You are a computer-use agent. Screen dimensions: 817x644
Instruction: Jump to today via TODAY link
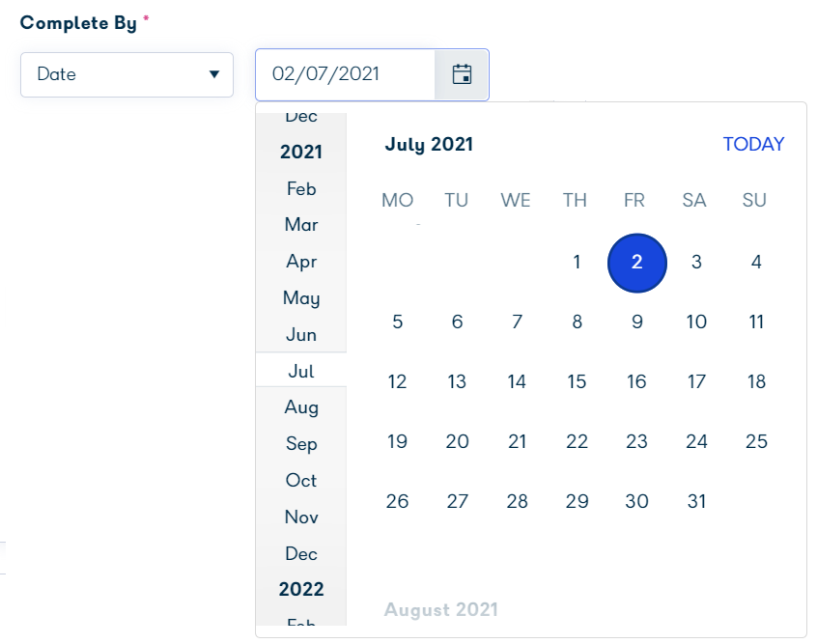coord(753,144)
